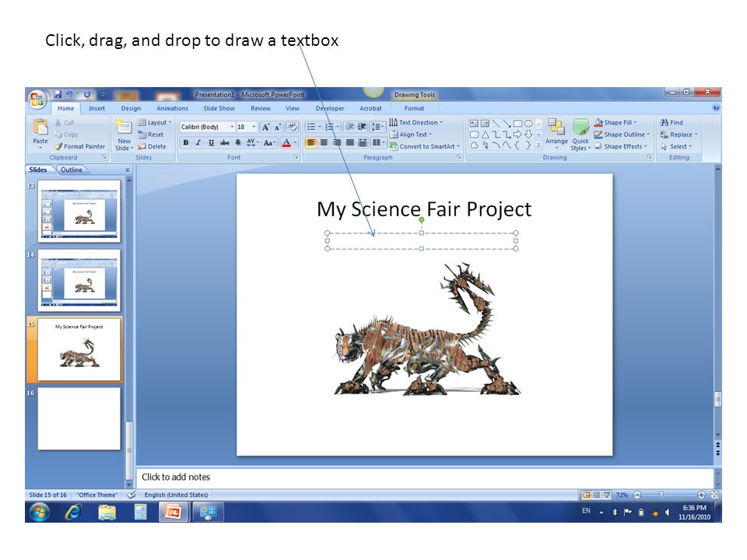Toggle Strikethrough formatting
747x560 pixels.
point(224,142)
